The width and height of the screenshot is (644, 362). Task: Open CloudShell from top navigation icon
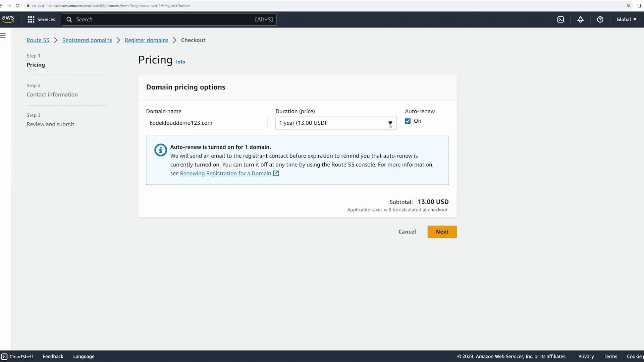[560, 19]
